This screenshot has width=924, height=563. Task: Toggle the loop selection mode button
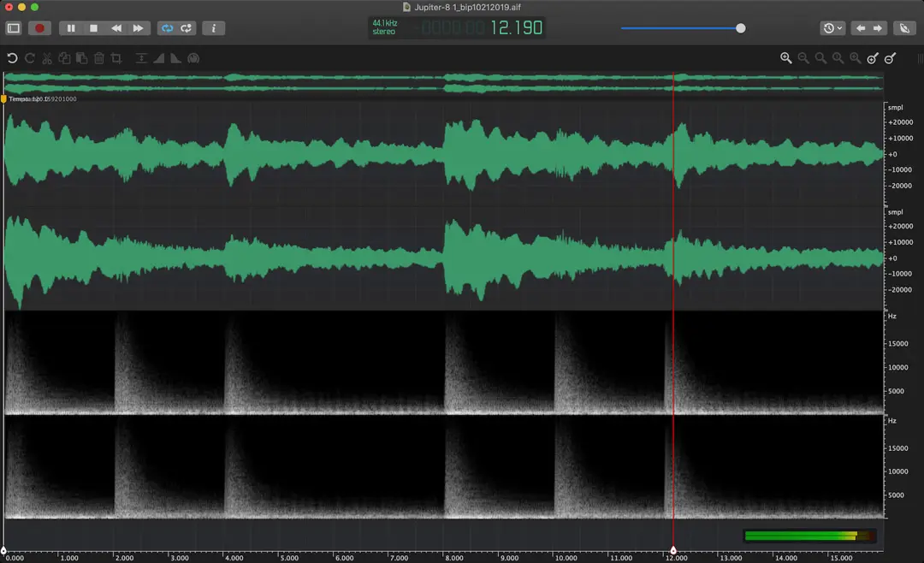click(187, 28)
